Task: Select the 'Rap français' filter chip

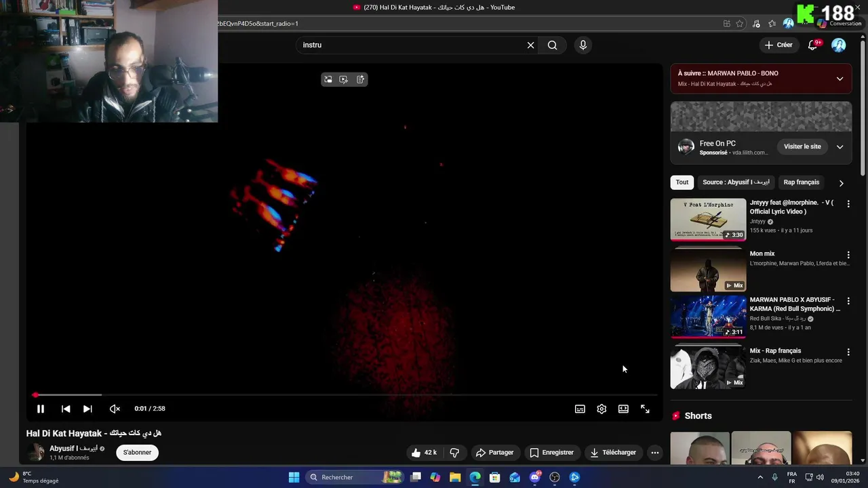Action: tap(801, 182)
